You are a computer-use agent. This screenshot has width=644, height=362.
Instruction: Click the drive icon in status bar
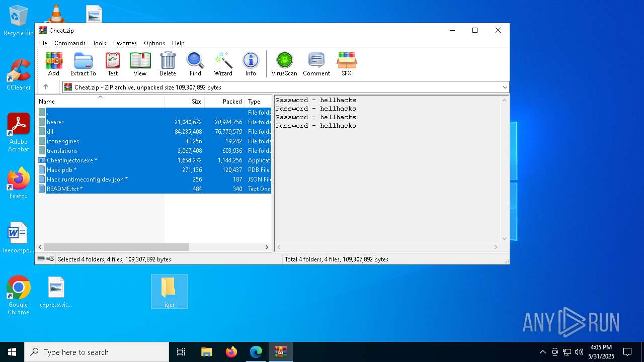click(x=41, y=258)
